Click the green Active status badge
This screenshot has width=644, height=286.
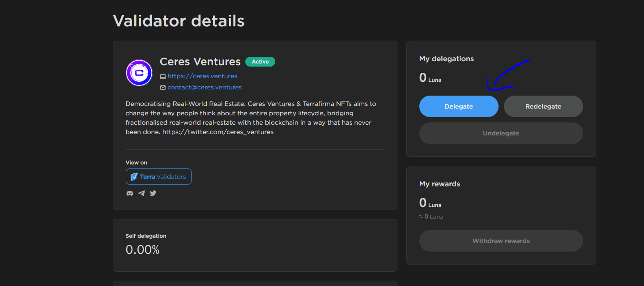tap(260, 62)
